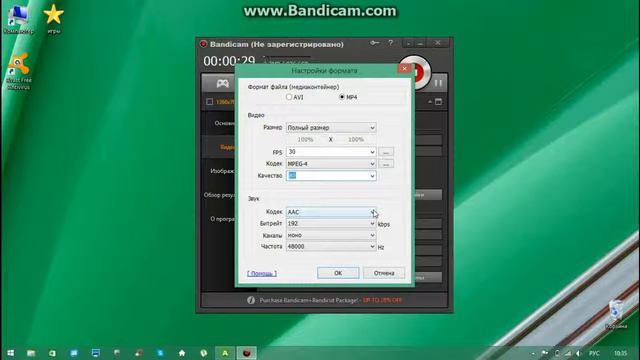Close the Настройки формата dialog
Viewport: 640px width, 360px height.
pyautogui.click(x=404, y=69)
